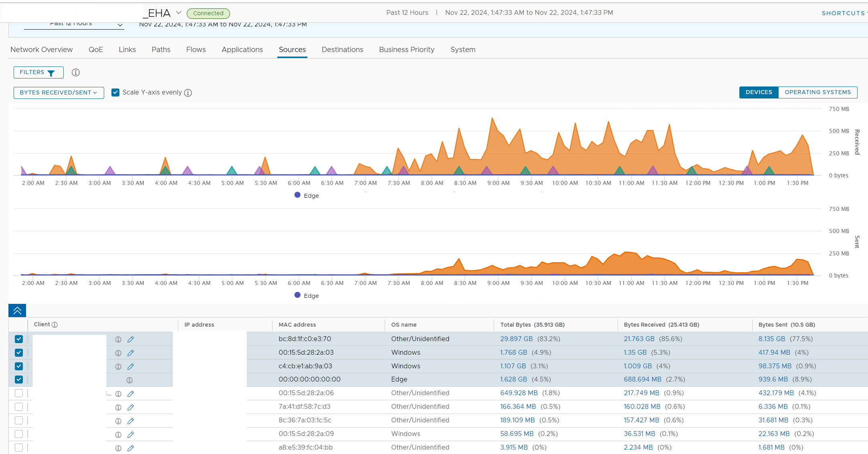
Task: Open the Bytes Received/Sent dropdown
Action: point(59,92)
